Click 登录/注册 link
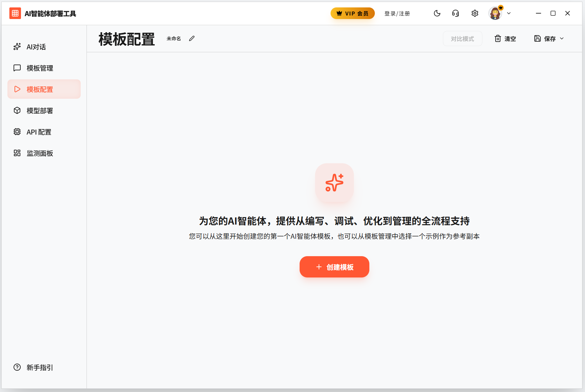This screenshot has width=585, height=392. (x=397, y=14)
